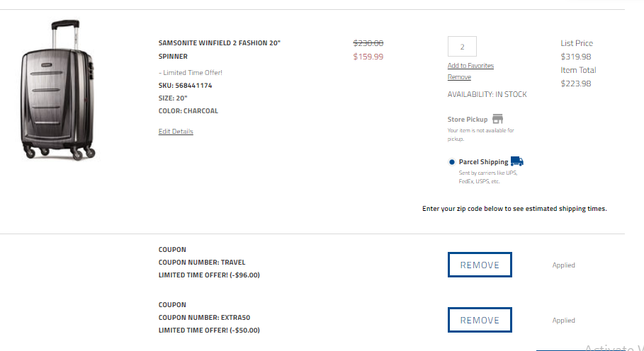
Task: Open the Samsonite Winfield 2 Fashion title
Action: point(220,43)
